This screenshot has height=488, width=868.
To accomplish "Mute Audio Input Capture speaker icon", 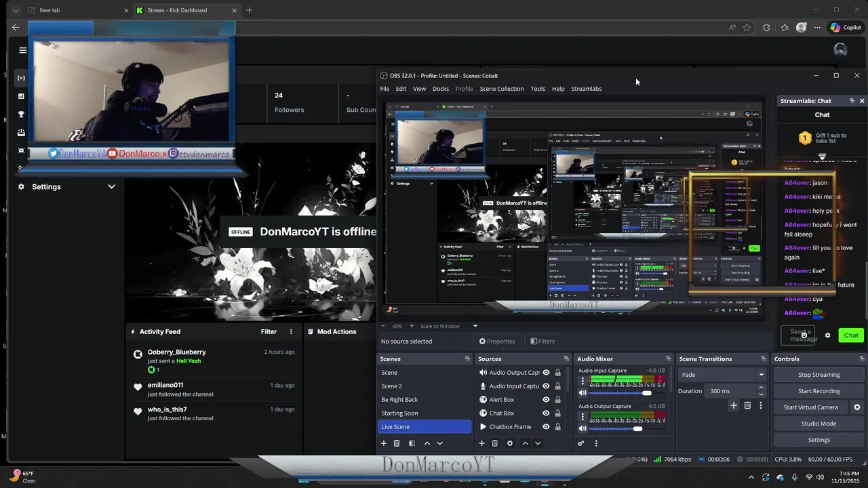I will (582, 393).
